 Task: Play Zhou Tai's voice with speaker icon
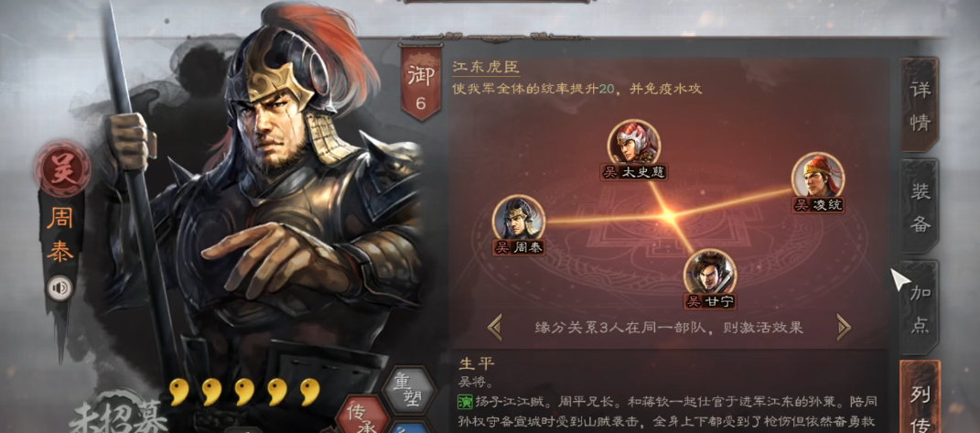(60, 287)
